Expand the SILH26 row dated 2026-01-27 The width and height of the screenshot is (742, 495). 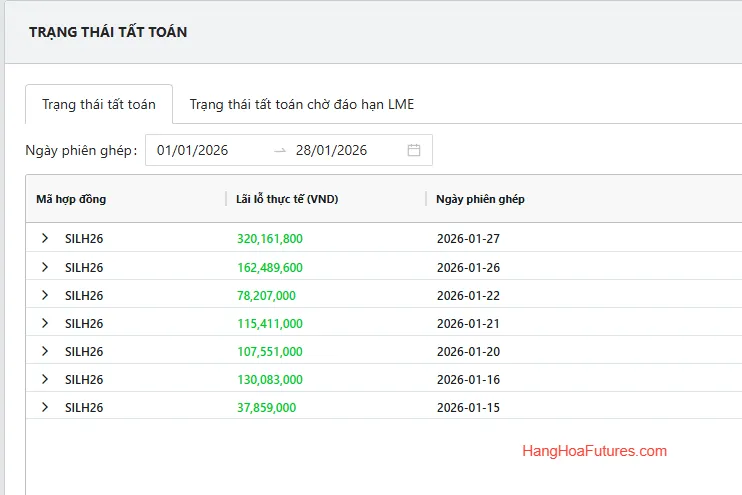point(44,239)
